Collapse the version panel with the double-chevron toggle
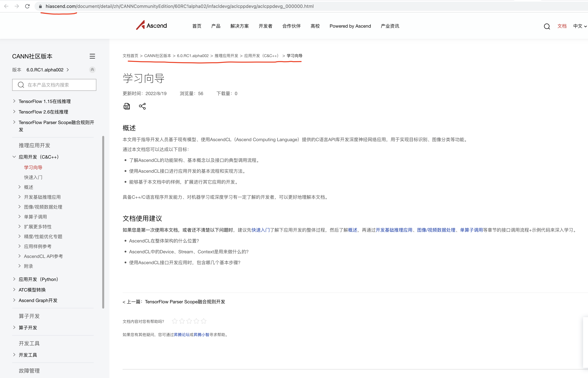Image resolution: width=588 pixels, height=378 pixels. click(x=92, y=70)
